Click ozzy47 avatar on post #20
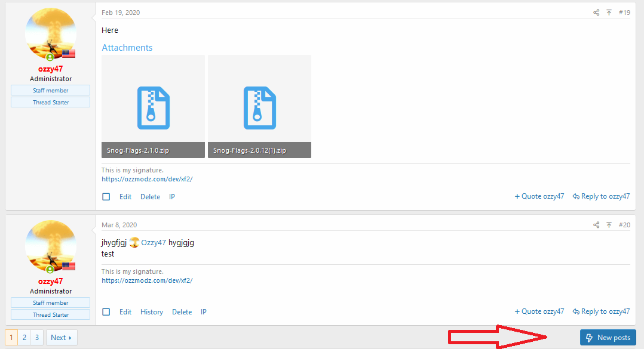The width and height of the screenshot is (644, 349). coord(51,247)
